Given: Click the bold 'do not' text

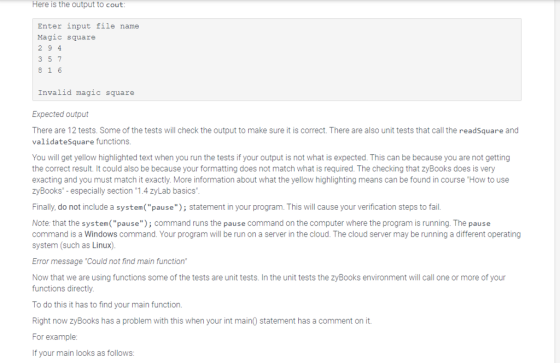Looking at the screenshot, I should point(69,207).
